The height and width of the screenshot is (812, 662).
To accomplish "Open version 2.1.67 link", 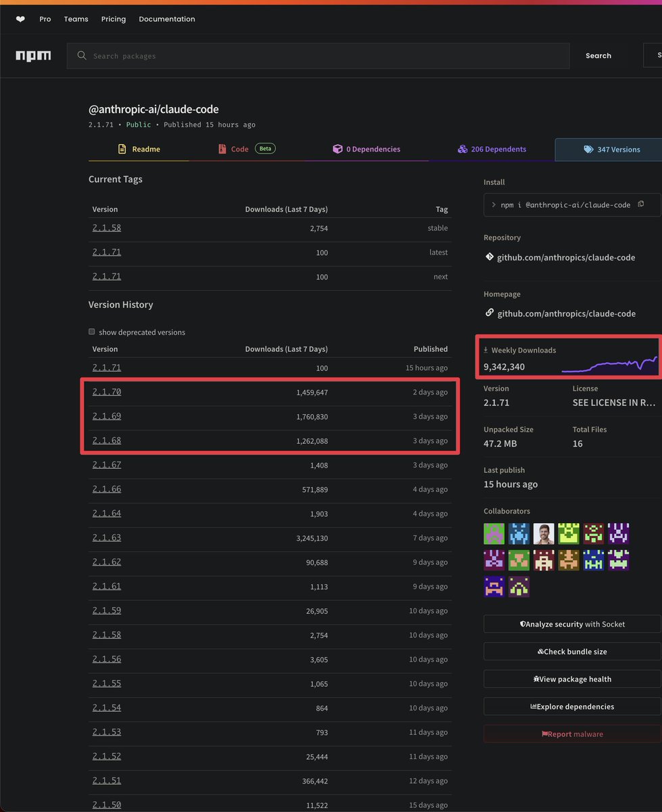I will pyautogui.click(x=107, y=465).
